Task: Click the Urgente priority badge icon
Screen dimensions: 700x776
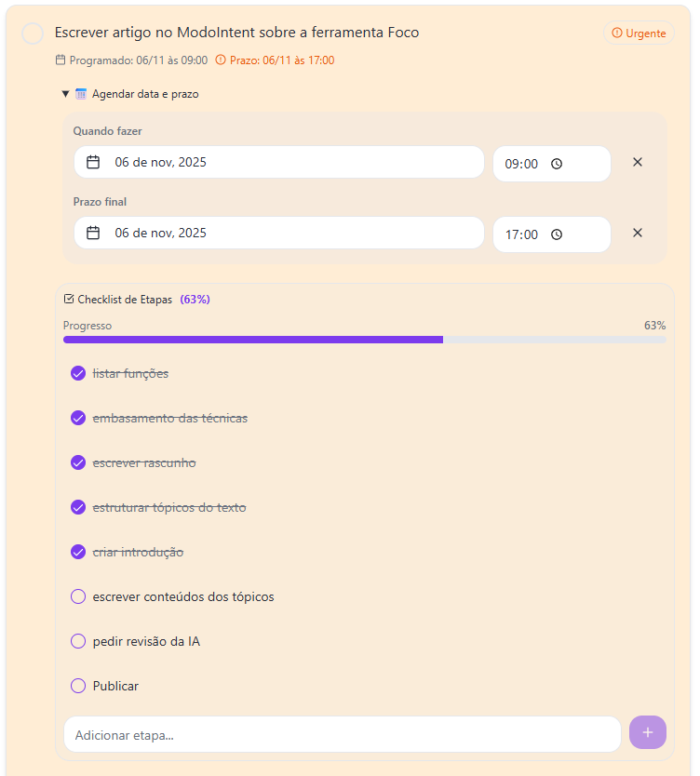Action: (x=616, y=33)
